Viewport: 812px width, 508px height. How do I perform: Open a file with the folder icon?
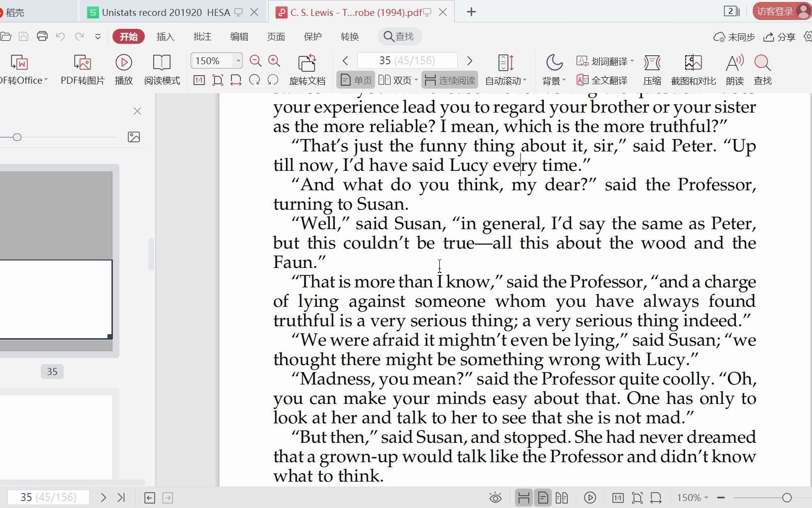pos(5,36)
